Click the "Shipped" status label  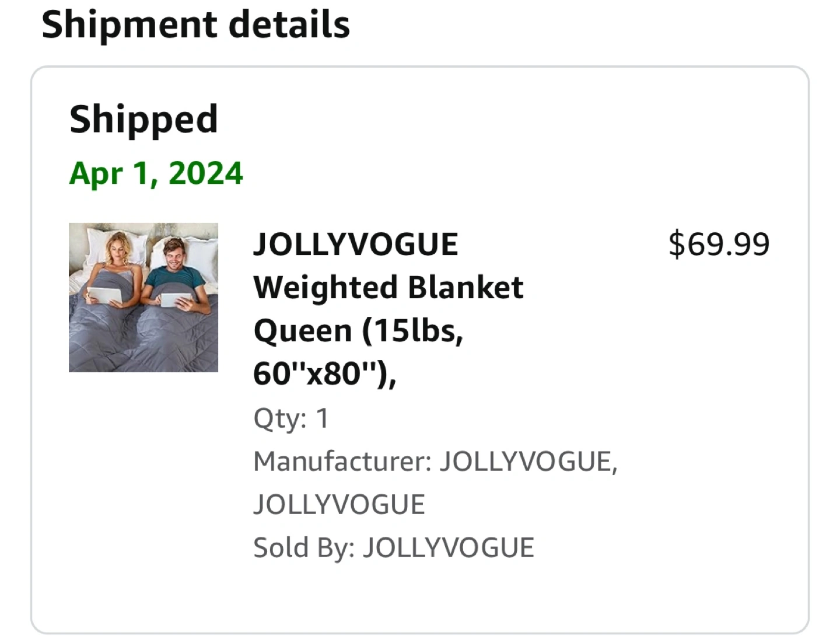[x=143, y=119]
